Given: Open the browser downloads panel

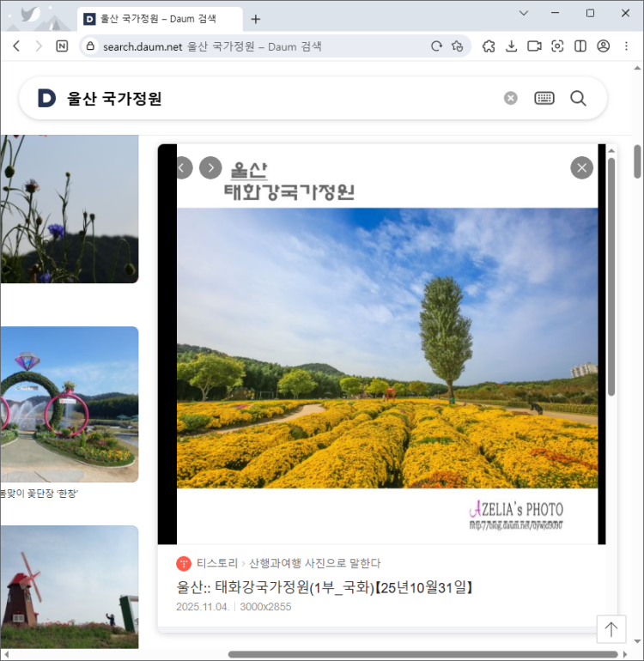Looking at the screenshot, I should tap(512, 46).
